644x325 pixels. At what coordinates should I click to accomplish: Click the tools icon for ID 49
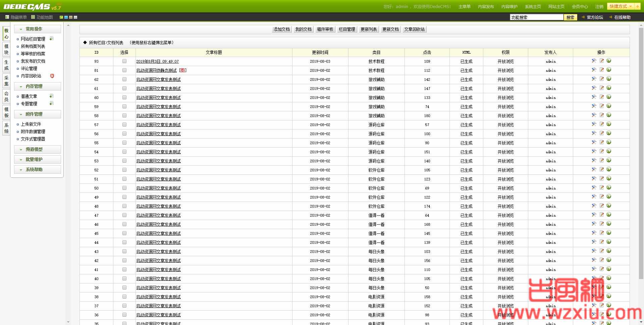click(594, 197)
